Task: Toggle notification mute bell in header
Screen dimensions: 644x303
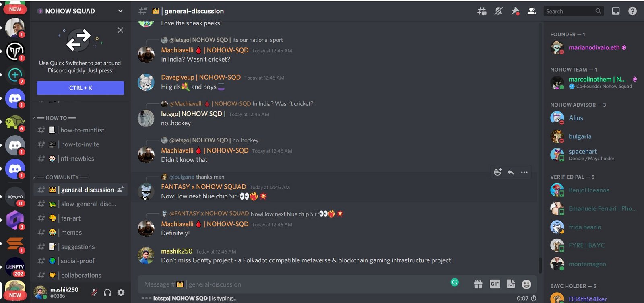Action: [498, 11]
